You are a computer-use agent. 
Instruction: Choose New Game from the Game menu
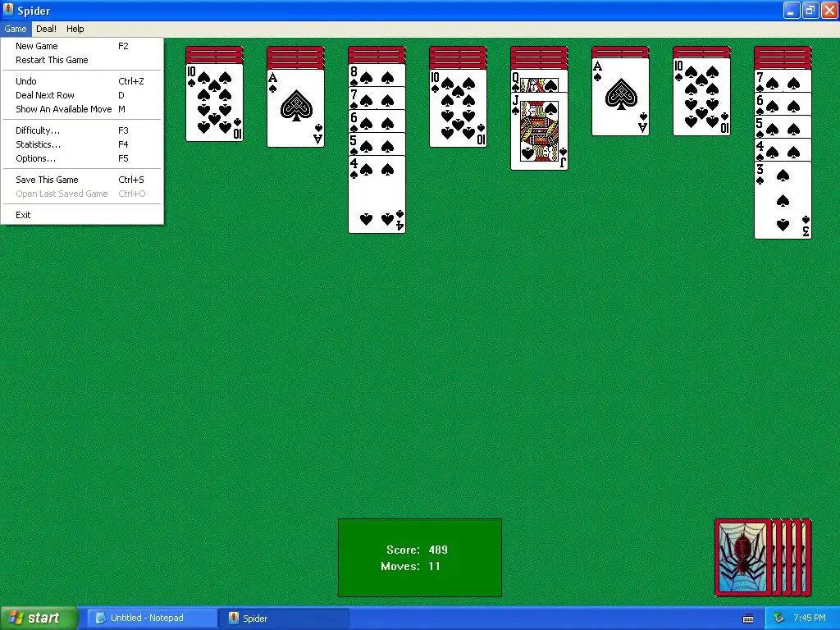pos(82,46)
